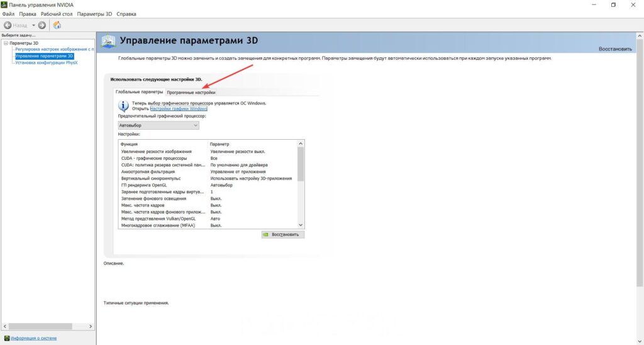The width and height of the screenshot is (644, 345).
Task: Click the Восстановить link in the header
Action: (x=614, y=48)
